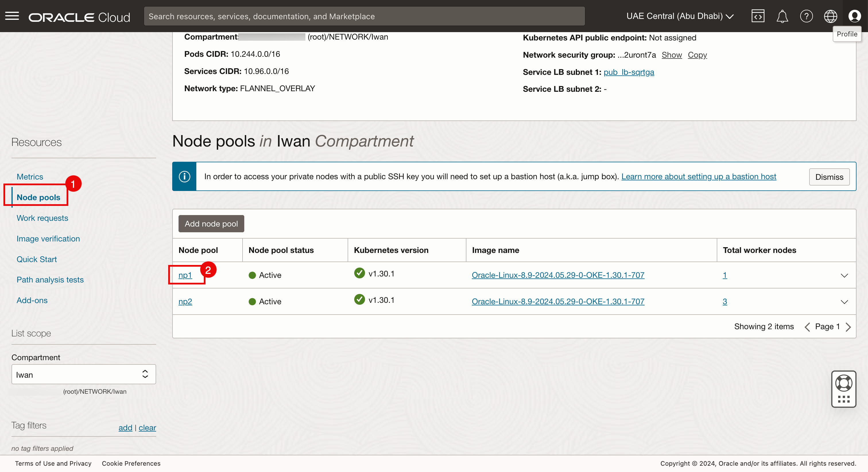Open the Profile avatar menu
This screenshot has height=472, width=868.
tap(854, 16)
